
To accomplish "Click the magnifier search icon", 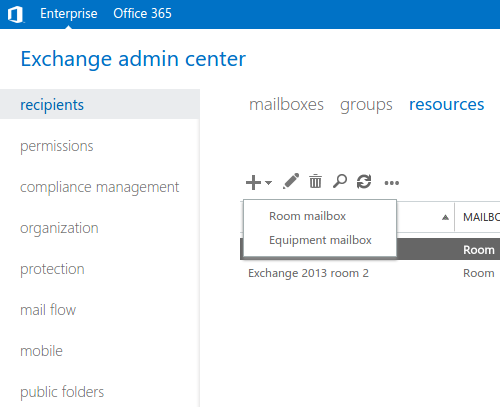I will pyautogui.click(x=340, y=181).
